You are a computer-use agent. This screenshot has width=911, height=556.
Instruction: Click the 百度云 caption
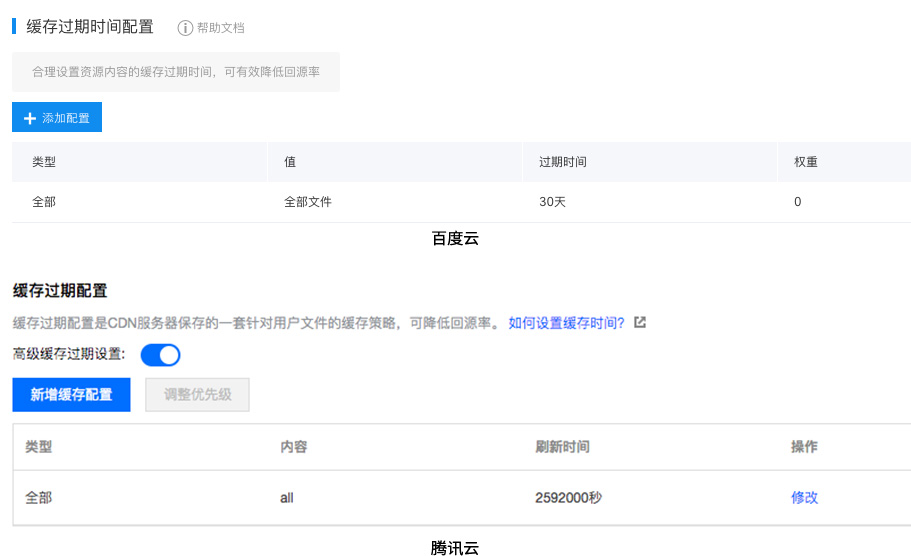pyautogui.click(x=456, y=239)
